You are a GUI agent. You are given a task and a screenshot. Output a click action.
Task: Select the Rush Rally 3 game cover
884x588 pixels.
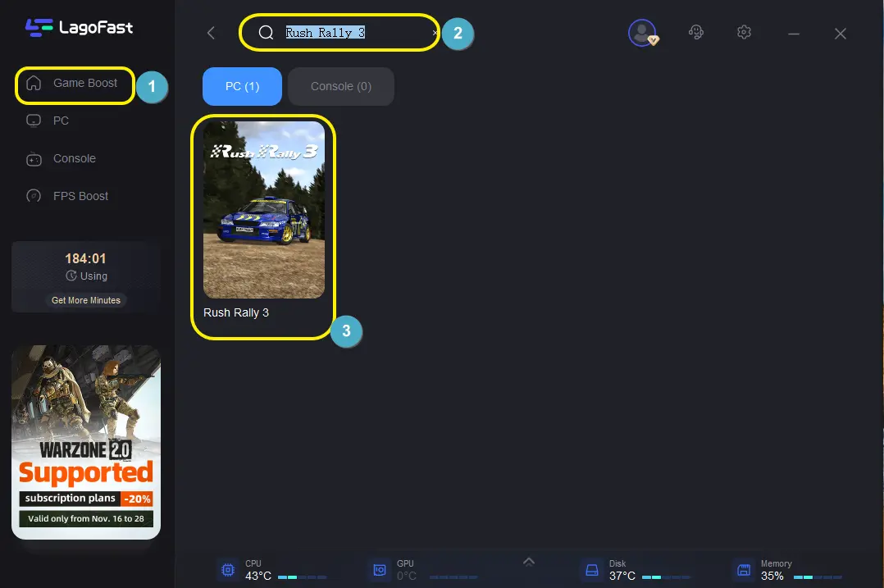(x=263, y=210)
